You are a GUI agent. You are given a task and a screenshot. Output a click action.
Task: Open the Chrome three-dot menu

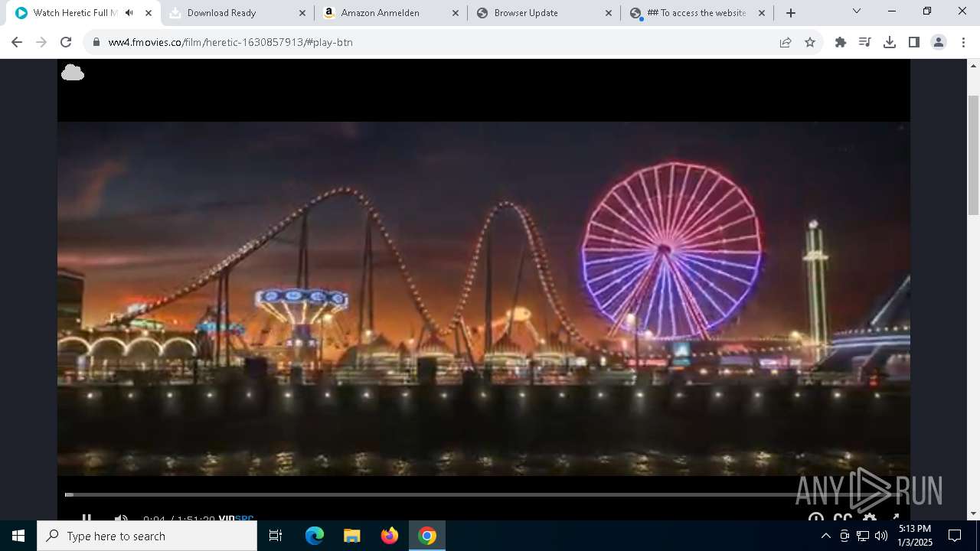(x=963, y=42)
